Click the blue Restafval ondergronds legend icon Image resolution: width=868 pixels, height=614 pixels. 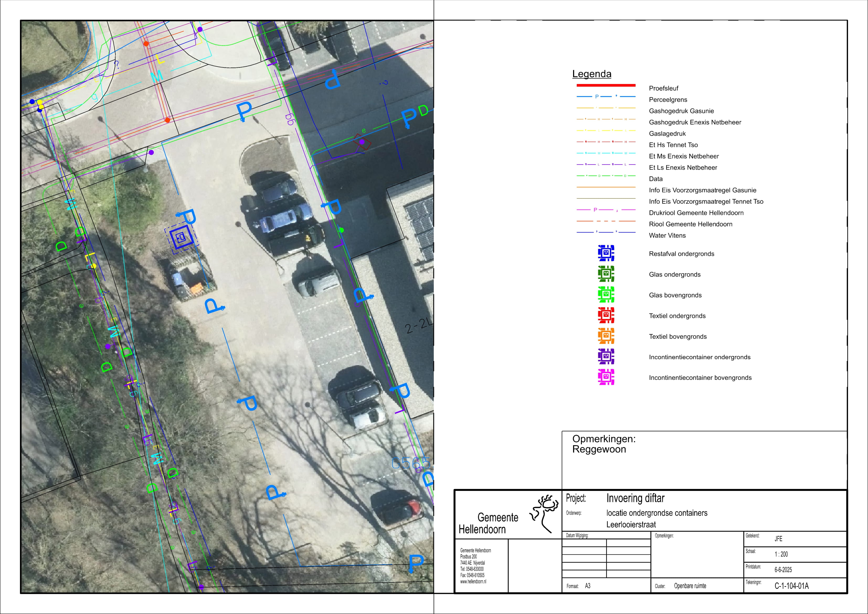[606, 253]
